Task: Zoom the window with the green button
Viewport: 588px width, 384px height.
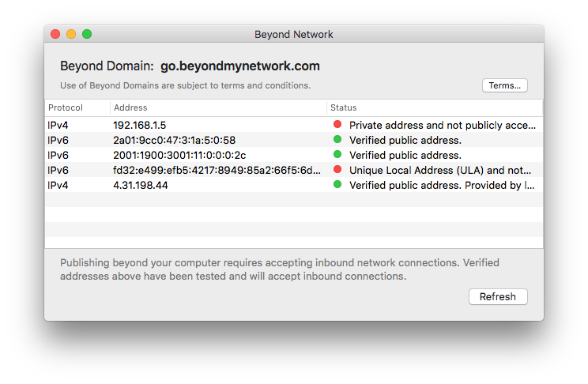Action: 87,34
